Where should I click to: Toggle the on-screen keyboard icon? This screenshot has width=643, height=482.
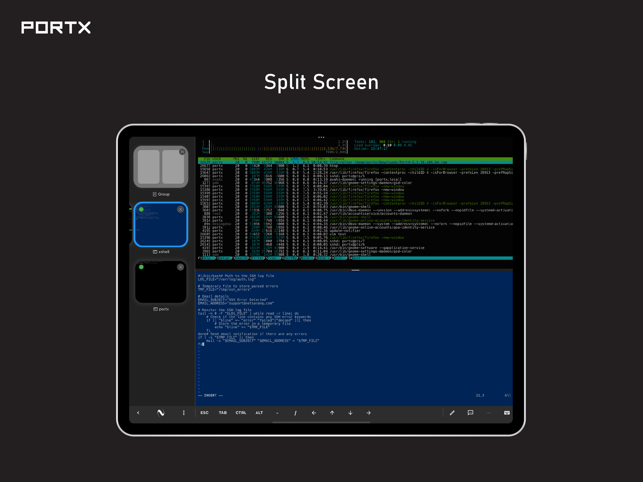(507, 413)
